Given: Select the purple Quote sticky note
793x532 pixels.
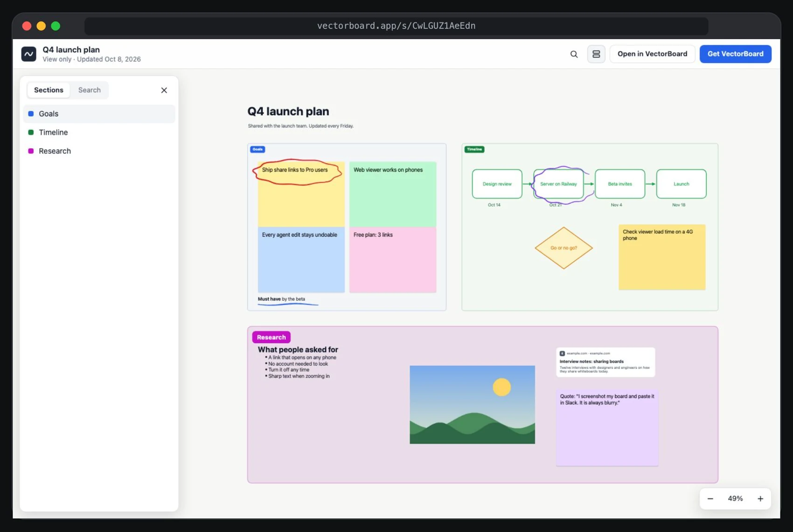Looking at the screenshot, I should [607, 428].
